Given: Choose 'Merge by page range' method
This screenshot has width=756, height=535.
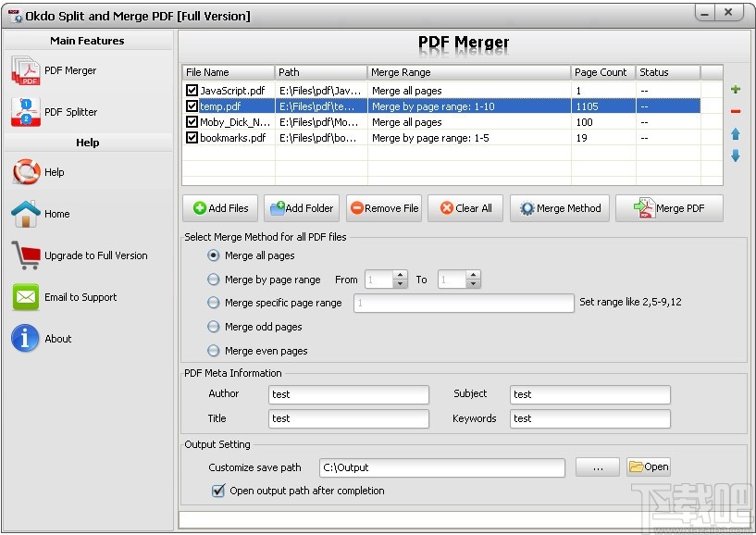Looking at the screenshot, I should pos(213,280).
